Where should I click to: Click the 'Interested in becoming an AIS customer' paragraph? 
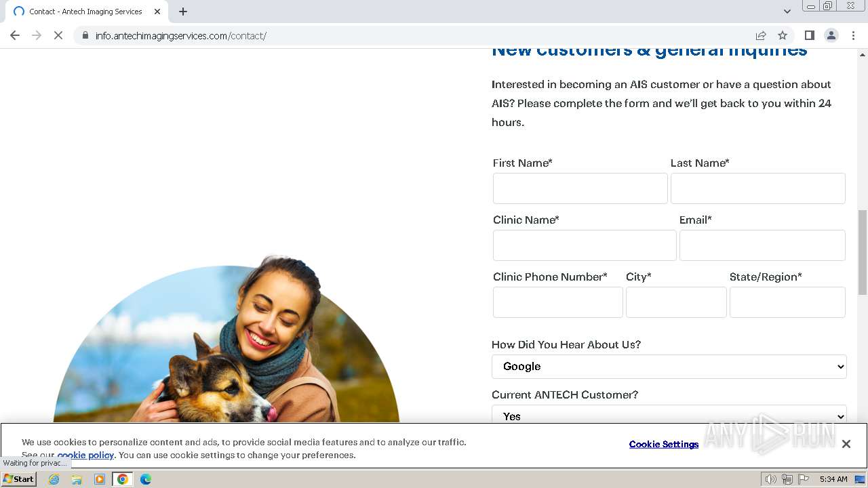coord(662,103)
